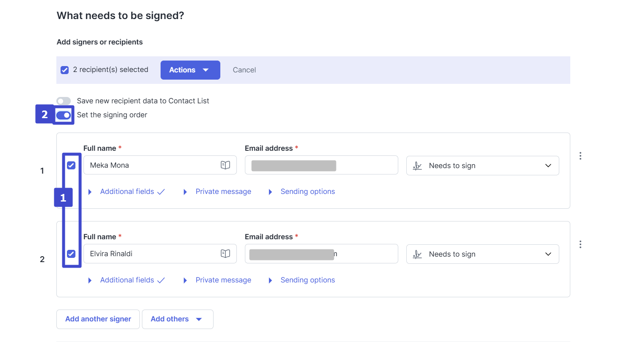Disable the Set the signing order toggle
Screen dimensions: 644x343
64,115
